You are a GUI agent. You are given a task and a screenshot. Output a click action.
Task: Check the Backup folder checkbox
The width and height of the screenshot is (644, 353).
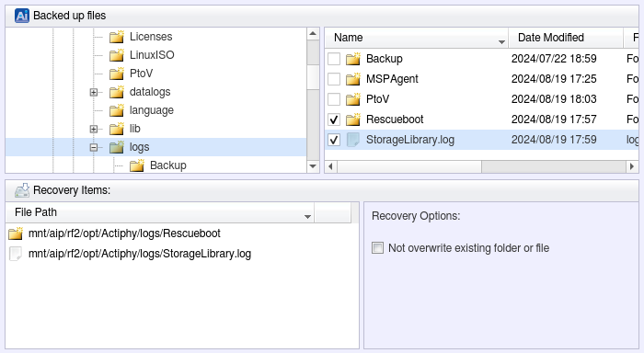pyautogui.click(x=334, y=59)
